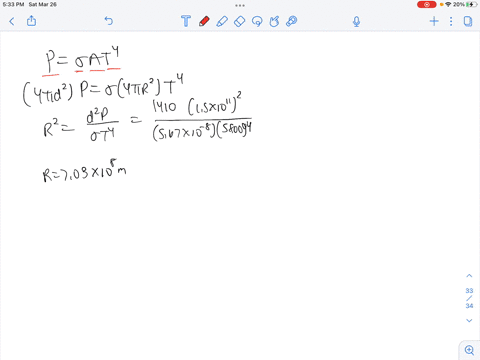Open the three-dot more options menu
Screen dimensions: 480x360
451,21
